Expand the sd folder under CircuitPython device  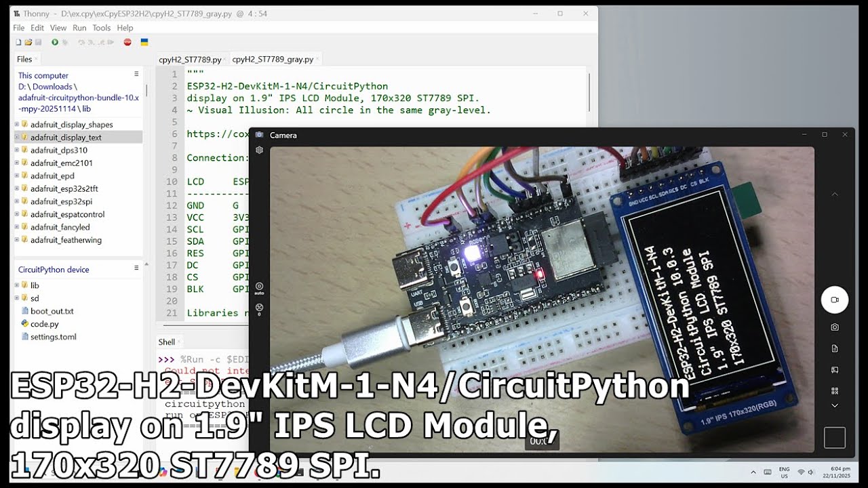(x=16, y=298)
